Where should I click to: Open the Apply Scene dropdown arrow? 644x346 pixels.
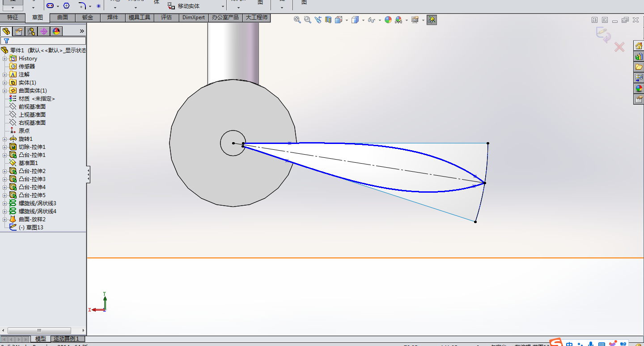click(406, 20)
